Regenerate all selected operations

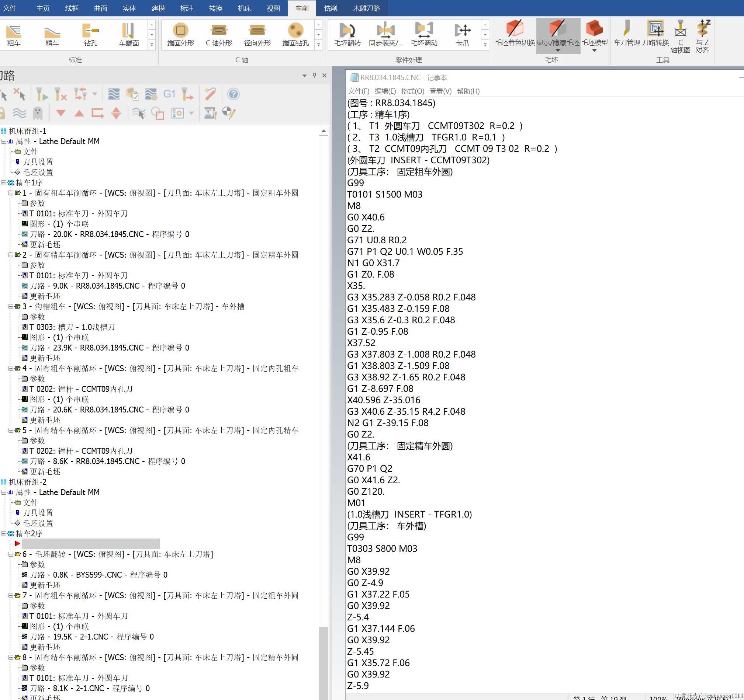pyautogui.click(x=42, y=94)
